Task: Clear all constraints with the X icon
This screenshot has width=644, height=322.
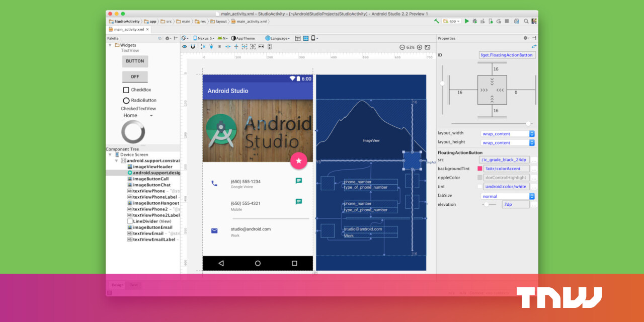Action: pyautogui.click(x=203, y=47)
